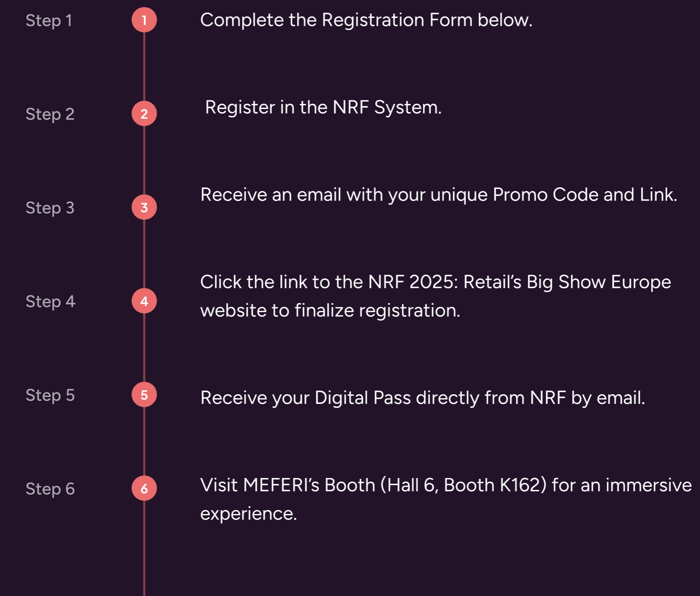Select the Step 2 label
The image size is (700, 596).
coord(50,114)
